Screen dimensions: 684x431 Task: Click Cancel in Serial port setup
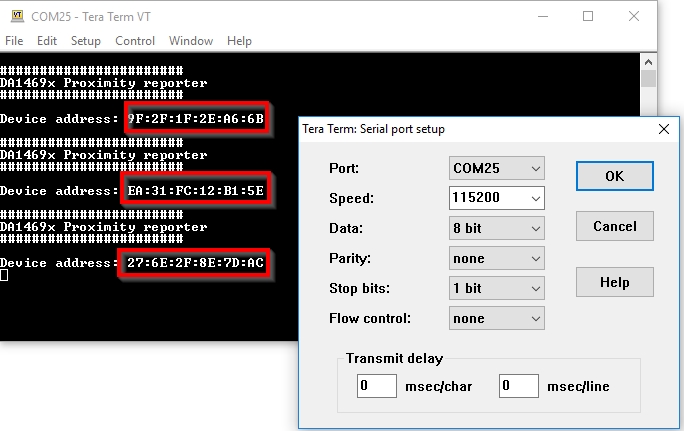click(x=615, y=226)
